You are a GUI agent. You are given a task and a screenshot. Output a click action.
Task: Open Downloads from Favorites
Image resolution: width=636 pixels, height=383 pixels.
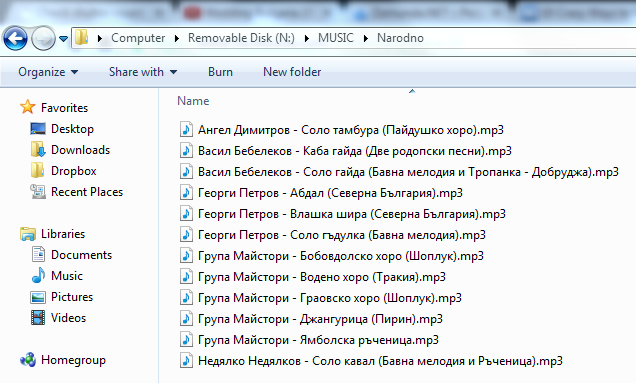tap(80, 150)
